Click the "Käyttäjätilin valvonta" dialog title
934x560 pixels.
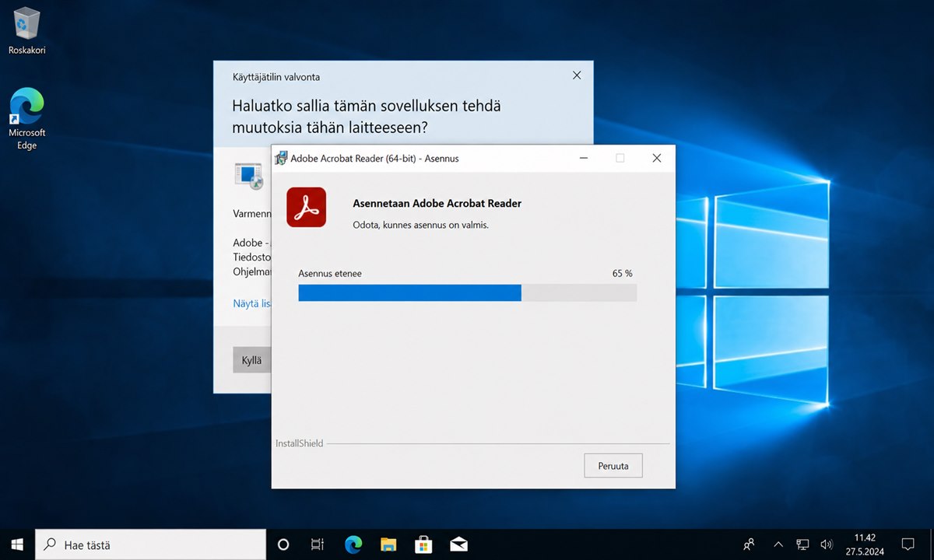coord(276,77)
